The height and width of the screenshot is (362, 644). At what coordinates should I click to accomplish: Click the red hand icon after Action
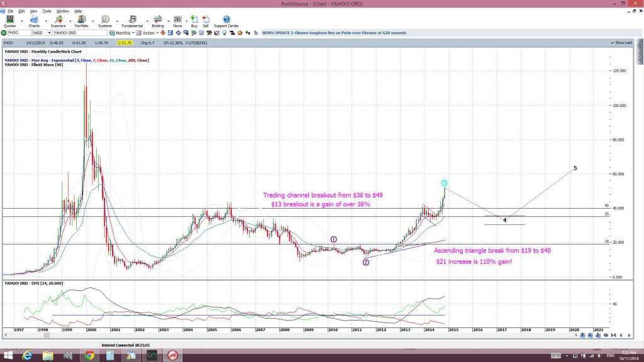pyautogui.click(x=163, y=33)
